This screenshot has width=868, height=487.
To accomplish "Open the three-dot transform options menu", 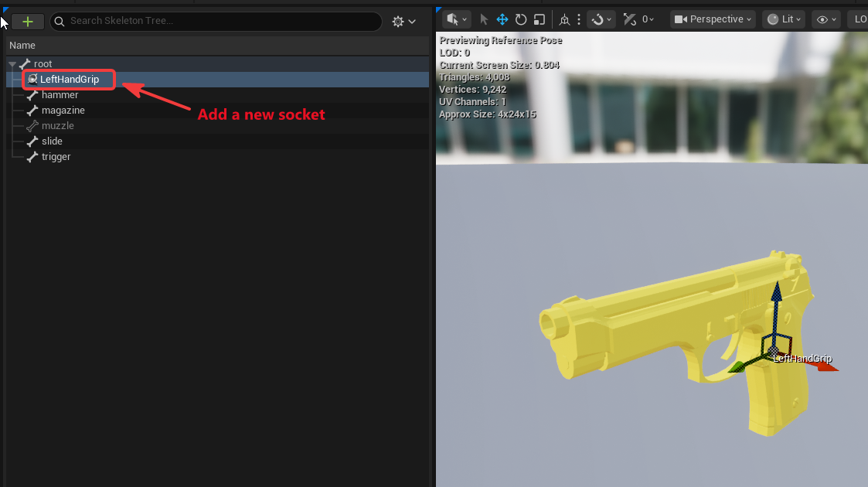I will point(579,19).
